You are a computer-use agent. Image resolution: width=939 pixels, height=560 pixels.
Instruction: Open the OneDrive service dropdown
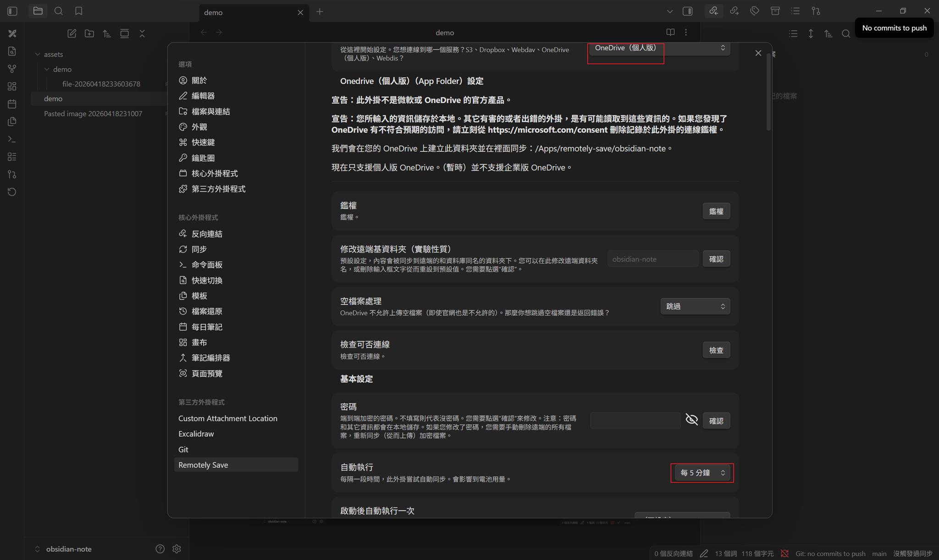pyautogui.click(x=659, y=48)
